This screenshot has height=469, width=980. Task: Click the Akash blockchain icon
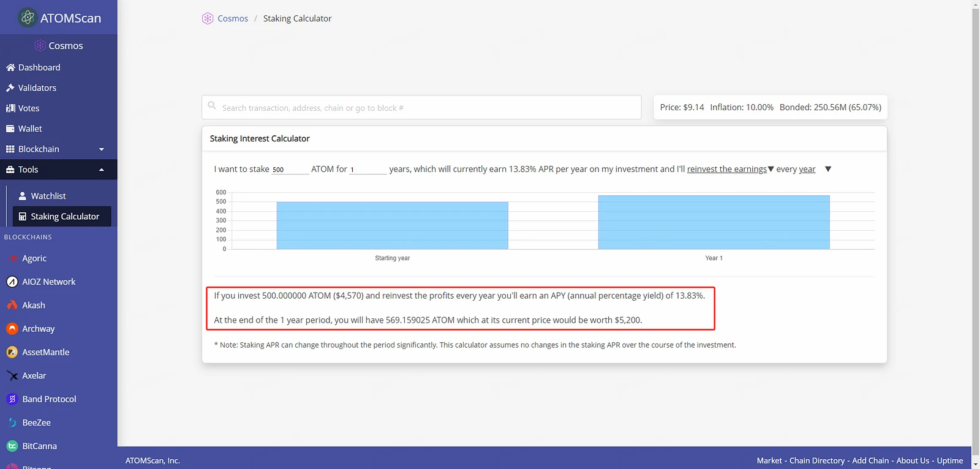click(12, 305)
